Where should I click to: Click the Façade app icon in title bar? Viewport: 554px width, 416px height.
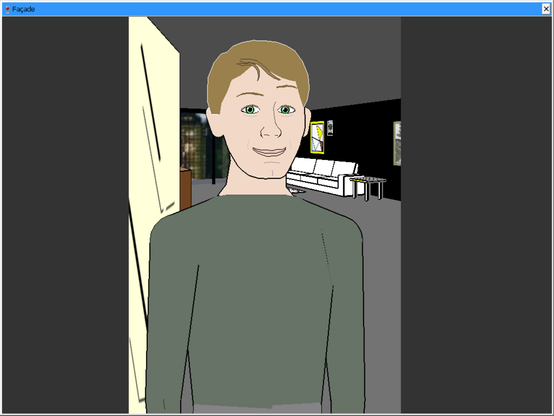(7, 9)
